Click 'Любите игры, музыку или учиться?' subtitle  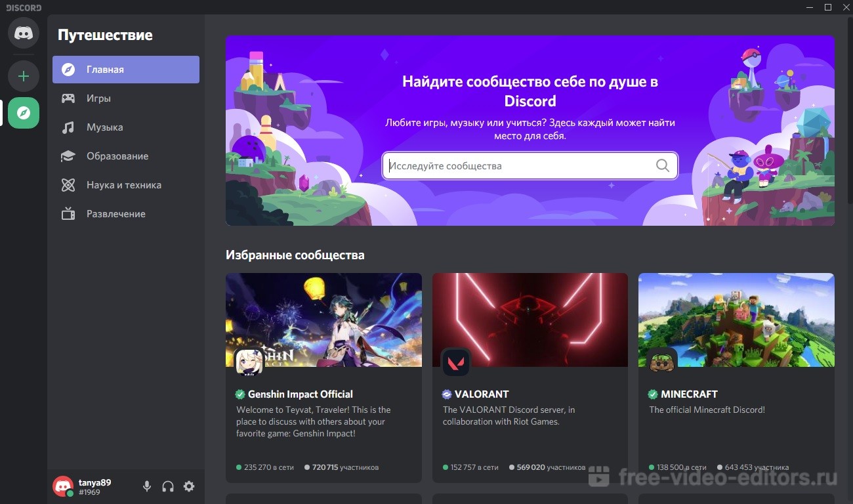coord(530,129)
